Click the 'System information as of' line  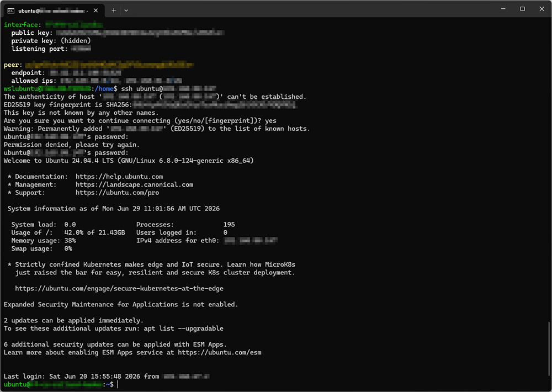click(114, 209)
